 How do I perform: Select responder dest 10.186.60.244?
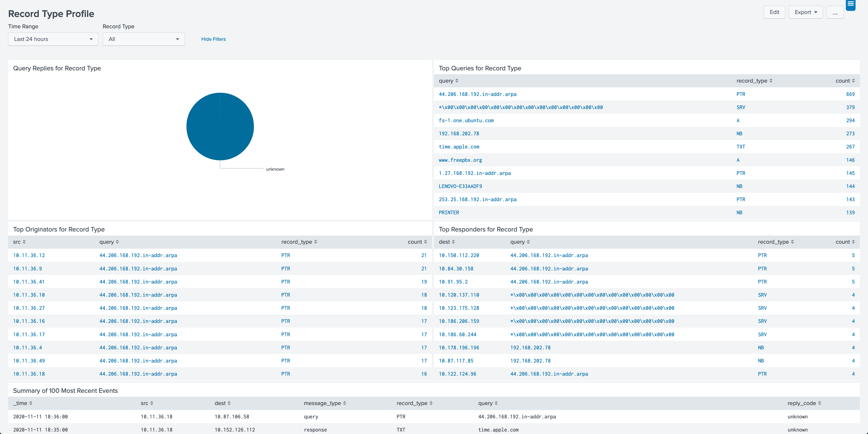[x=458, y=334]
